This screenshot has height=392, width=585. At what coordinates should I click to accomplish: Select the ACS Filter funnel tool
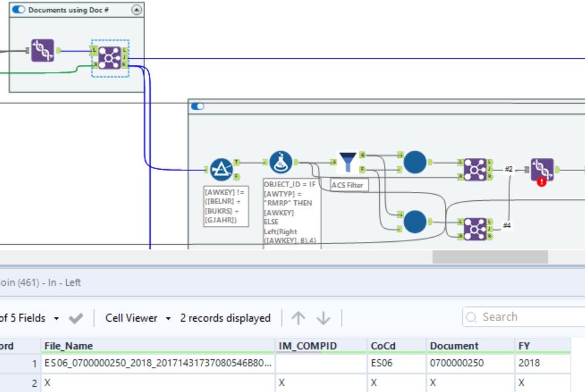pyautogui.click(x=347, y=162)
